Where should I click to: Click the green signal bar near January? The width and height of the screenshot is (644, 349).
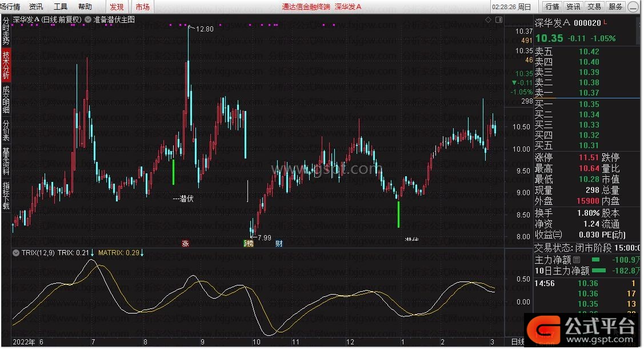[x=398, y=214]
